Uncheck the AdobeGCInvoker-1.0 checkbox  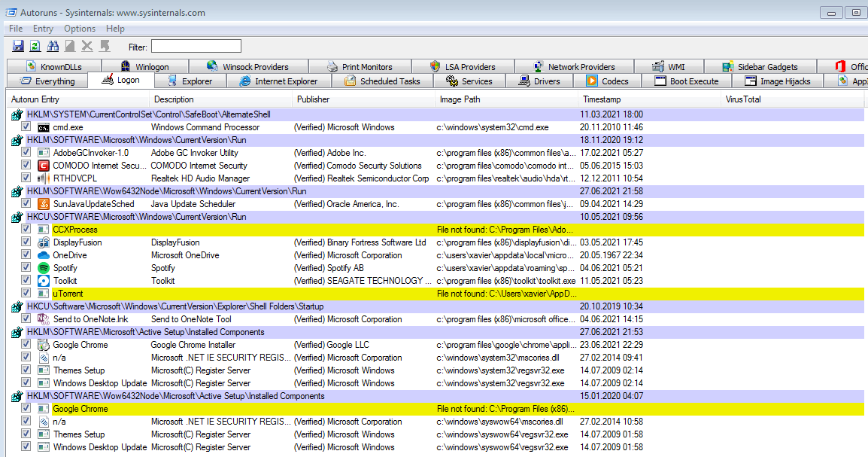(x=26, y=152)
